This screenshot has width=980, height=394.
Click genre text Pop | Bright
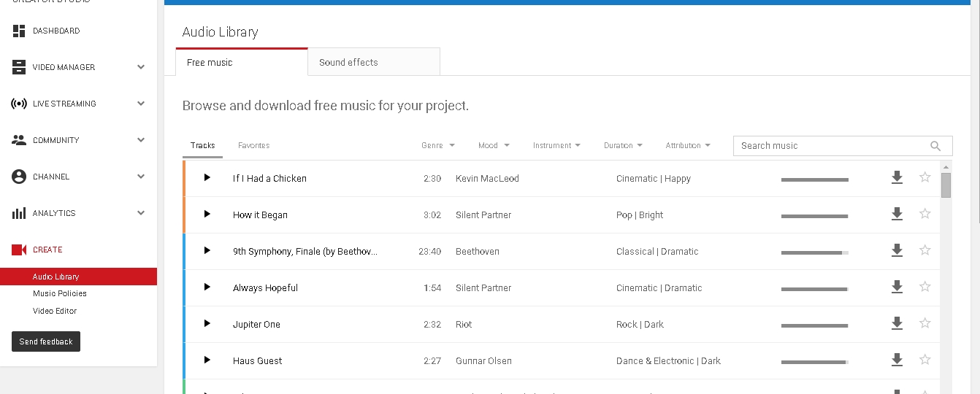[640, 215]
